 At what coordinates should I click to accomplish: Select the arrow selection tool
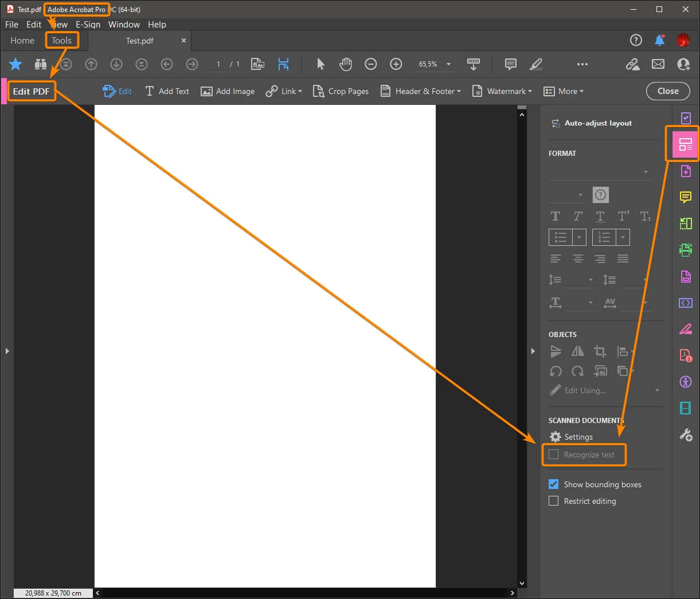(x=320, y=64)
